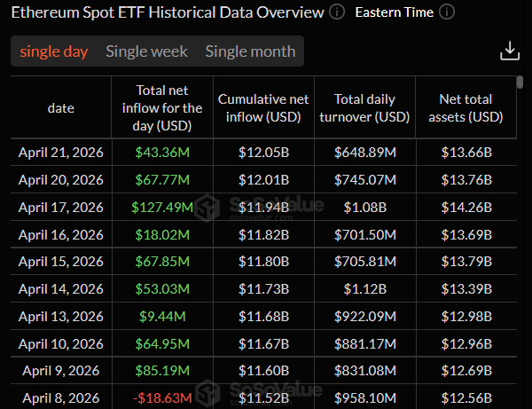Click the $12.96B net total assets cell

pos(466,344)
